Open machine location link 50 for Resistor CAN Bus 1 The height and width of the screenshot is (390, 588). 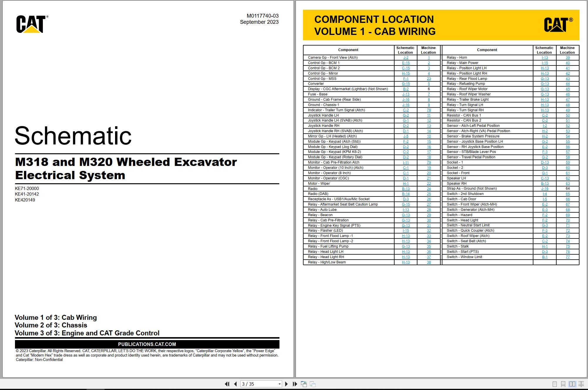coord(568,115)
